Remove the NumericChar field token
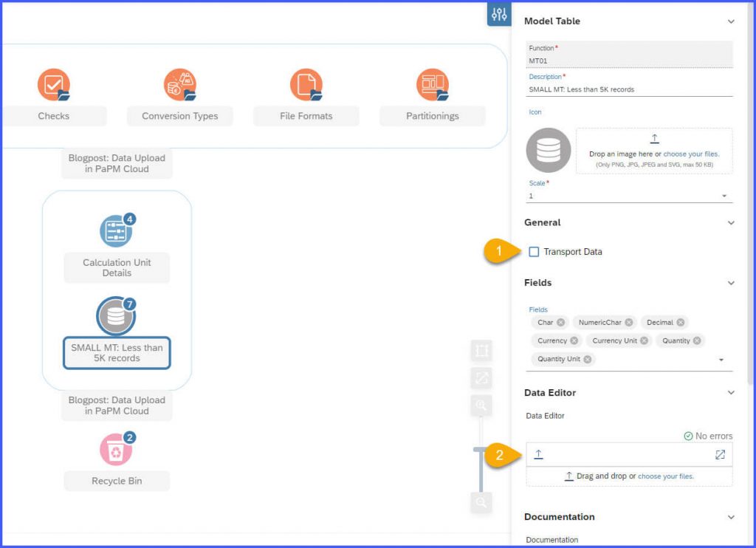The width and height of the screenshot is (756, 548). [x=629, y=322]
